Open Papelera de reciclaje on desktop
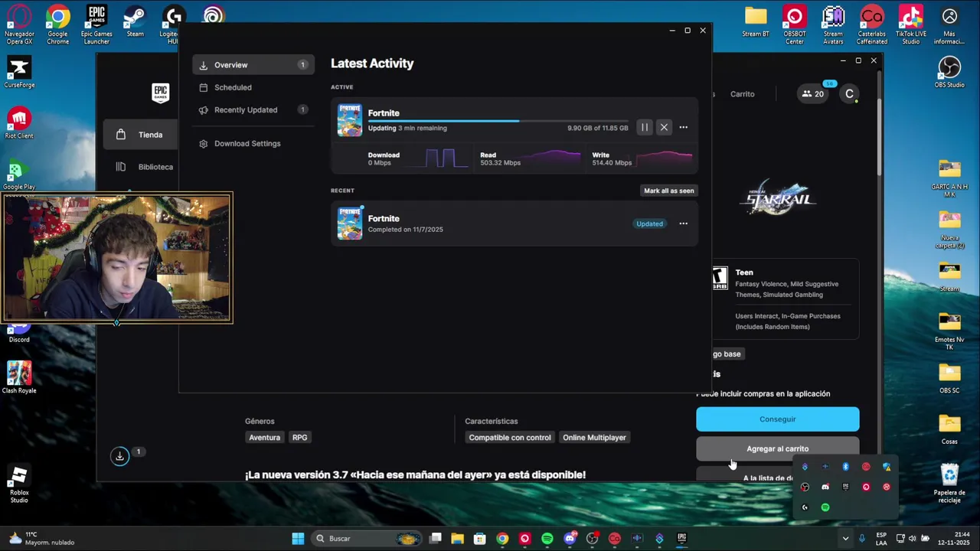 pyautogui.click(x=949, y=484)
